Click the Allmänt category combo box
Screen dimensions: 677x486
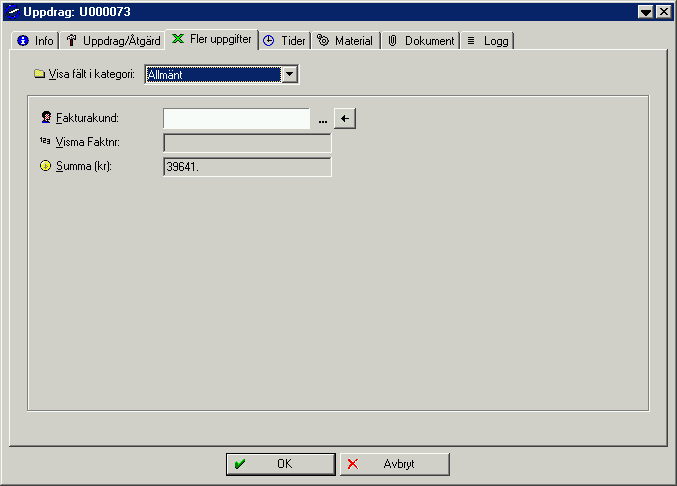pyautogui.click(x=221, y=74)
